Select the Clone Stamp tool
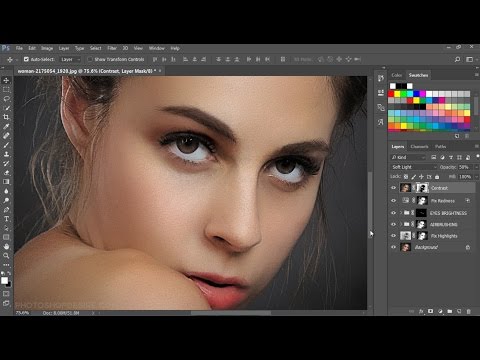Screen dimensions: 480x360 pos(6,154)
